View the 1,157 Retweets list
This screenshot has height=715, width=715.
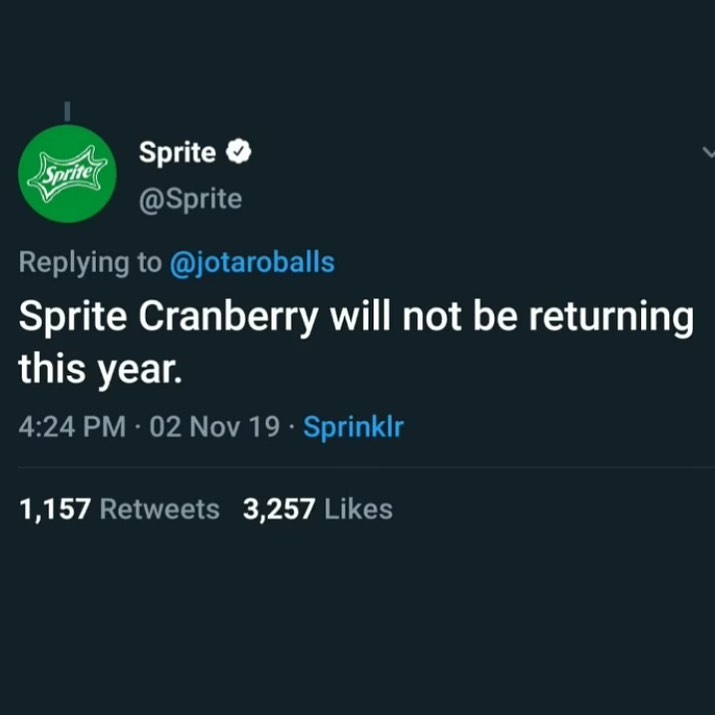point(119,509)
